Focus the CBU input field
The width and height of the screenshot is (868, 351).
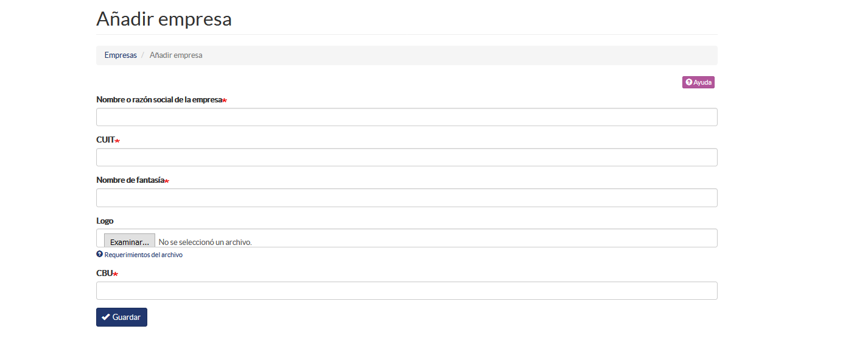[x=407, y=291]
